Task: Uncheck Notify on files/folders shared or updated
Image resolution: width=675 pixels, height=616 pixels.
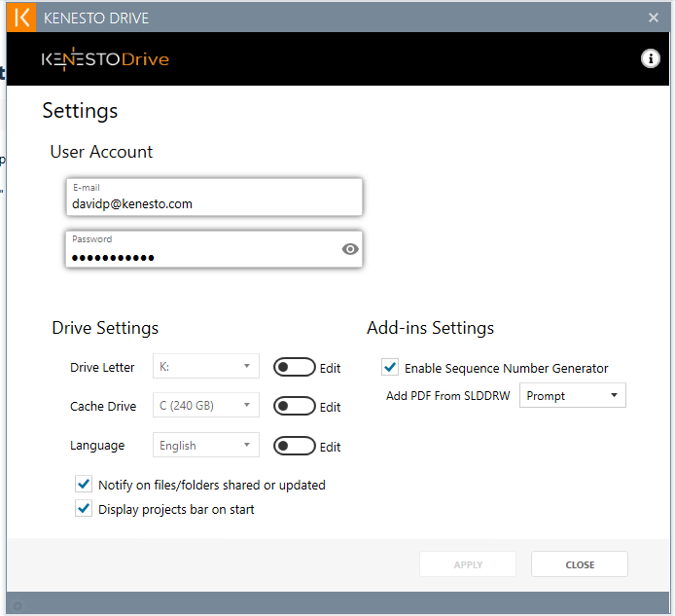Action: 84,485
